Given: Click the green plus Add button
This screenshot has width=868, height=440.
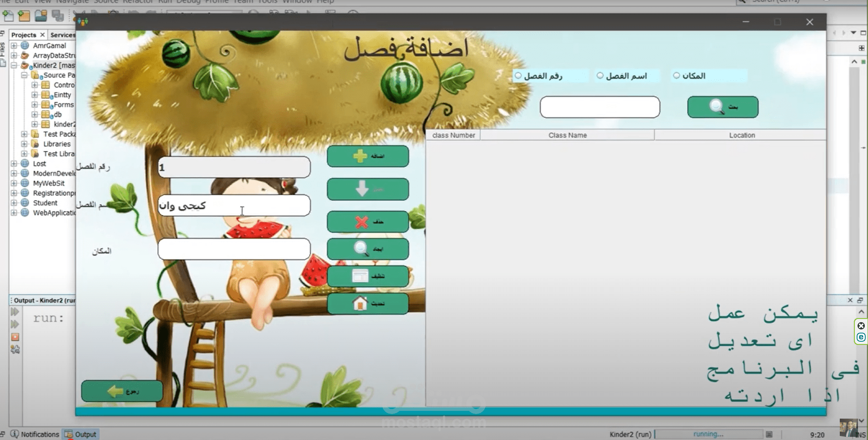Looking at the screenshot, I should (367, 156).
